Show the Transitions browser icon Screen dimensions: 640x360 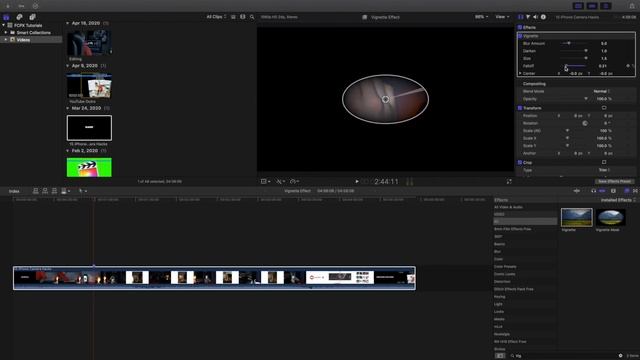tap(635, 191)
